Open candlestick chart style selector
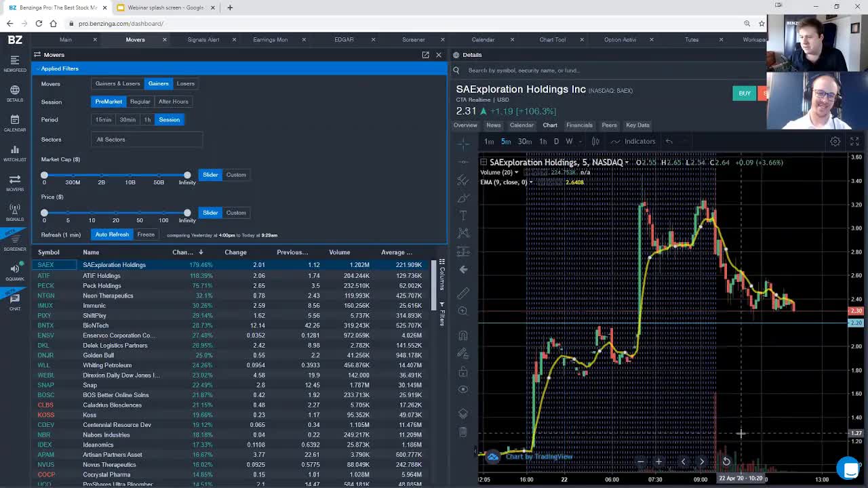This screenshot has width=868, height=488. (x=595, y=141)
